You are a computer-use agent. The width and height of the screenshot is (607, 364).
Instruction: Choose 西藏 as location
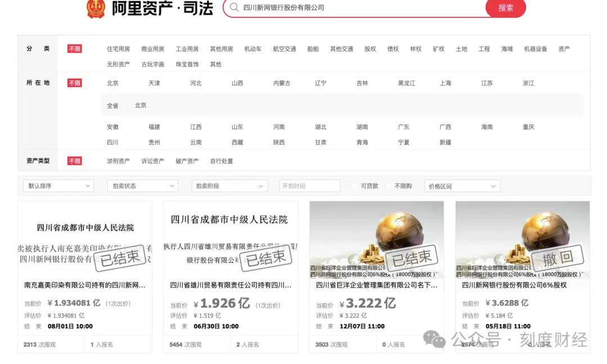238,142
